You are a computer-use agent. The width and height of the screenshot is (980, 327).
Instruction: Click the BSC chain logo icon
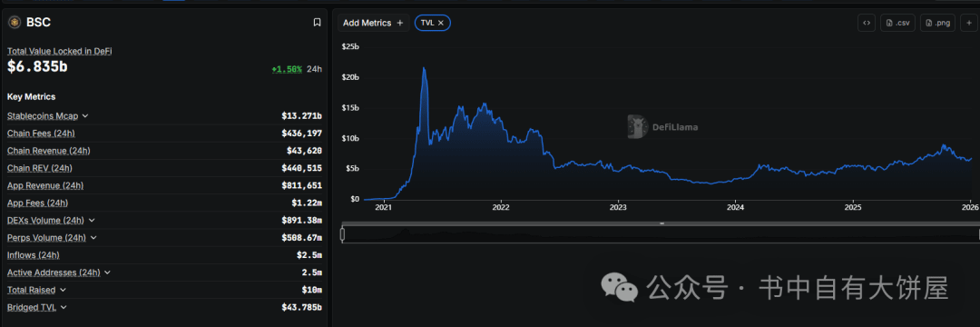(x=15, y=23)
